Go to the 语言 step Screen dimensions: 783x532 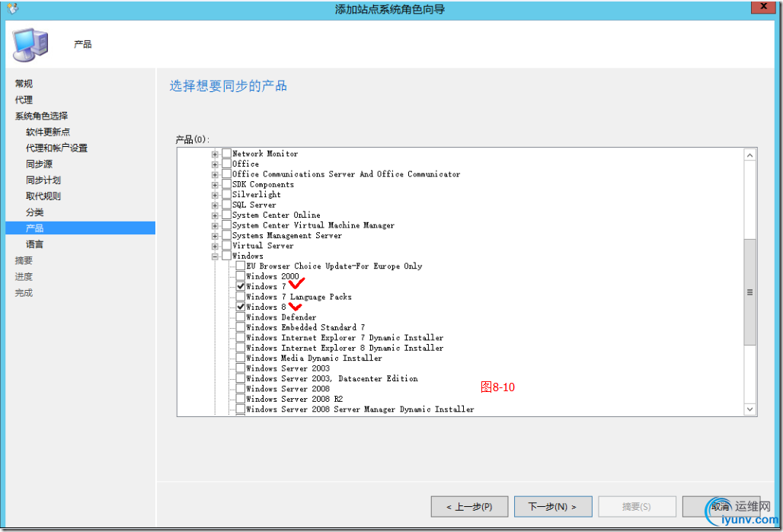coord(34,244)
